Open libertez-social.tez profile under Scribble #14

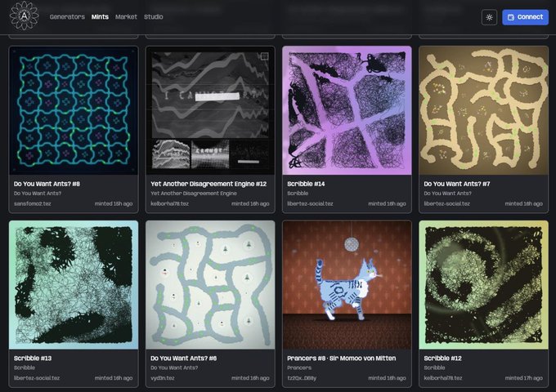(310, 203)
